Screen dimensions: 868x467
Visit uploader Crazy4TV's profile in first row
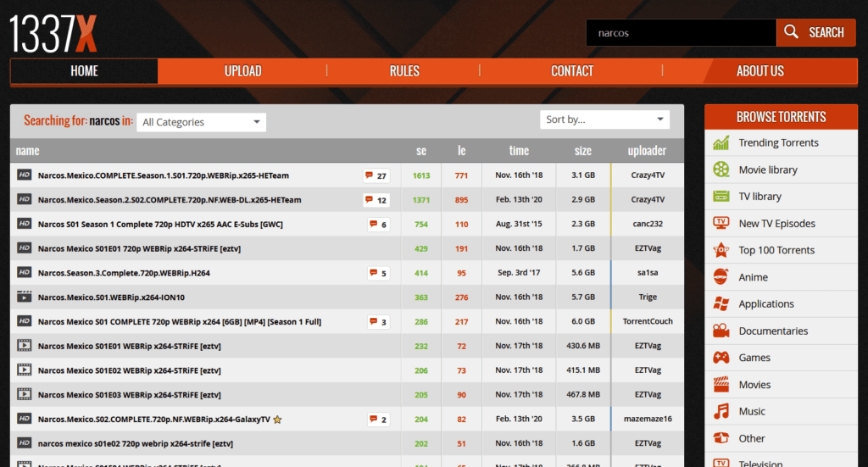648,175
